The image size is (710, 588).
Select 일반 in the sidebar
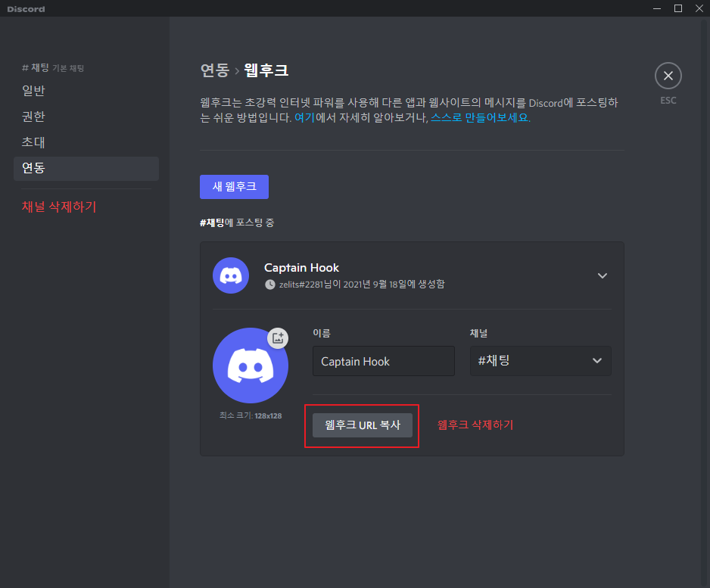click(86, 91)
